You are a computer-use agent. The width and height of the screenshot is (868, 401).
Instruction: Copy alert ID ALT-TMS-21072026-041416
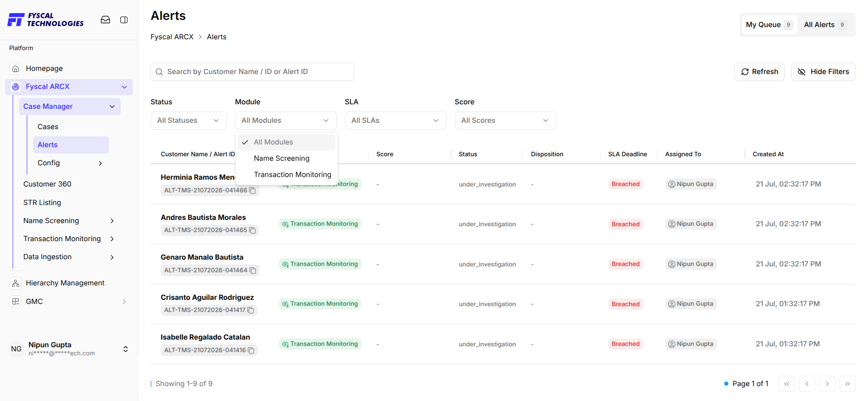coord(251,350)
